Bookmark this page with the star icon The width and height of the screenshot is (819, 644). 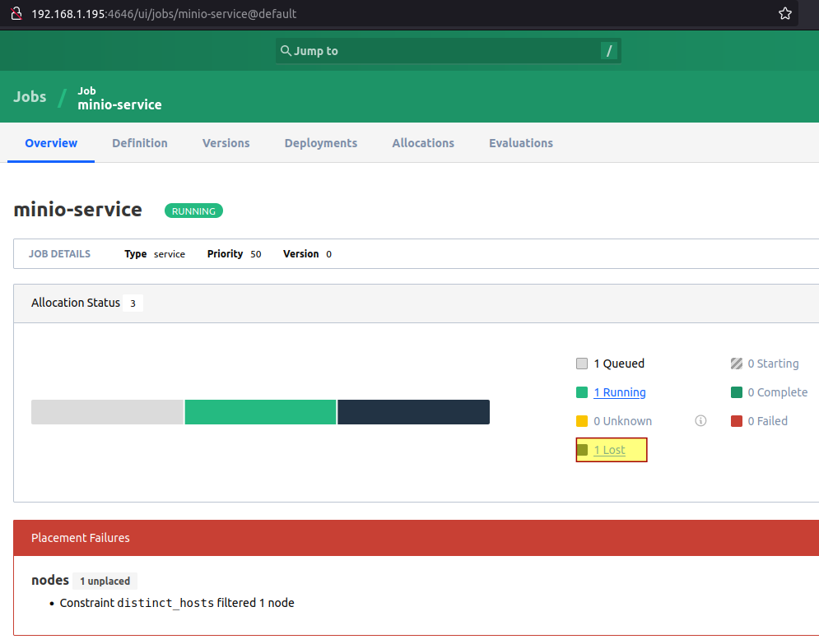pos(784,13)
